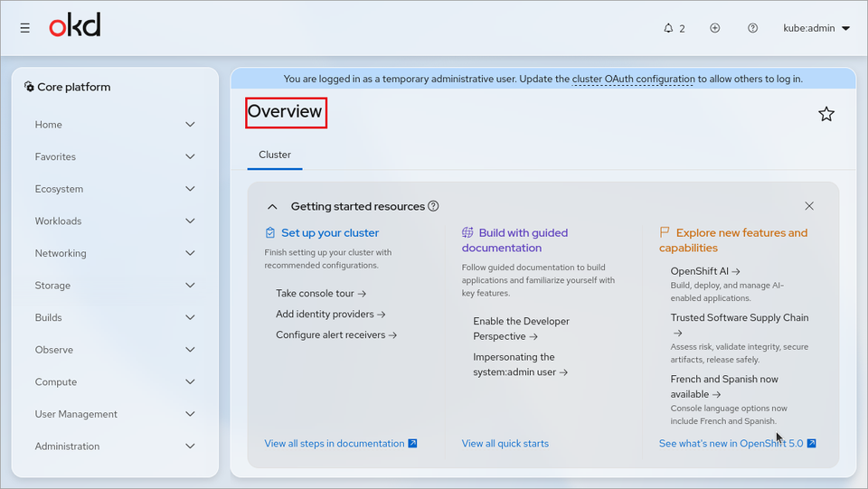The width and height of the screenshot is (868, 489).
Task: Click the Set up your cluster clipboard icon
Action: pyautogui.click(x=269, y=232)
